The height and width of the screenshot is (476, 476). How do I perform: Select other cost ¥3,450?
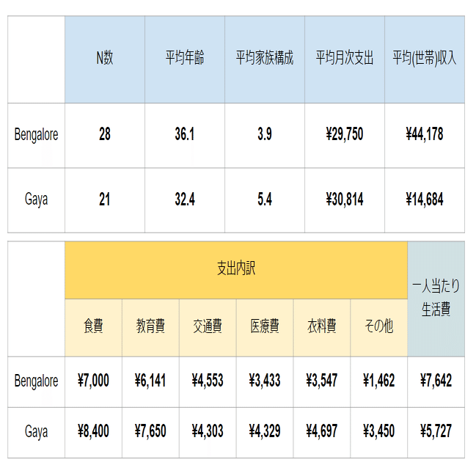coord(378,431)
